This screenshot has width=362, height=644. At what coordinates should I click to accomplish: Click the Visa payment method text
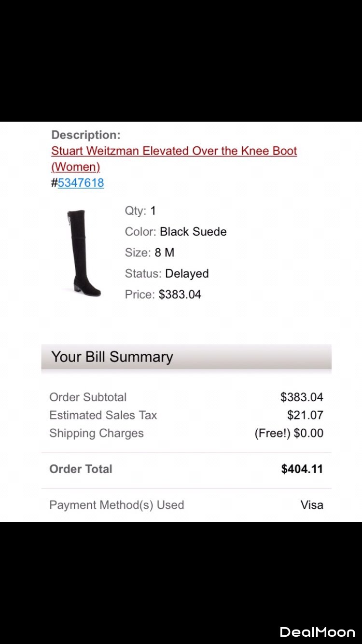pyautogui.click(x=312, y=505)
